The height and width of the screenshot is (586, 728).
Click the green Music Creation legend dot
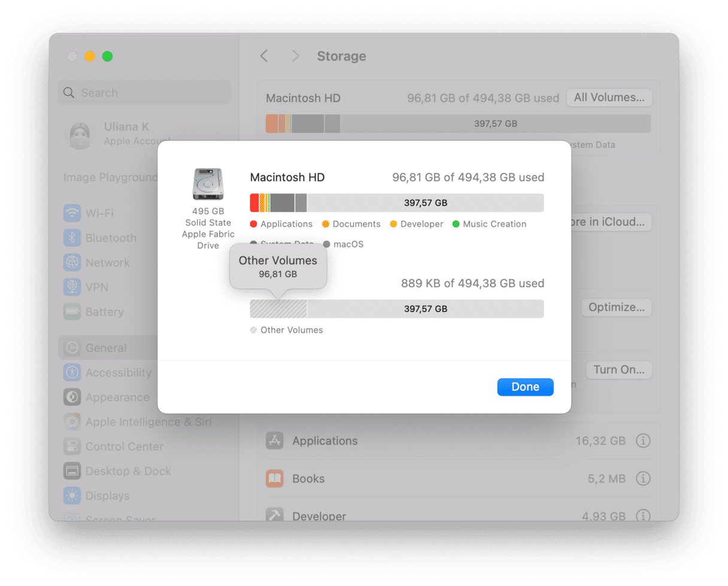point(456,224)
